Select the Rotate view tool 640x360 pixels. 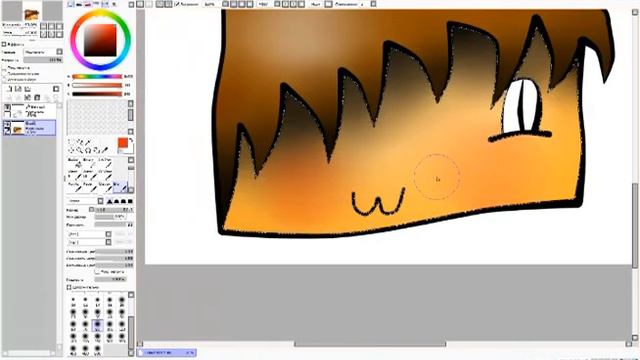(88, 150)
